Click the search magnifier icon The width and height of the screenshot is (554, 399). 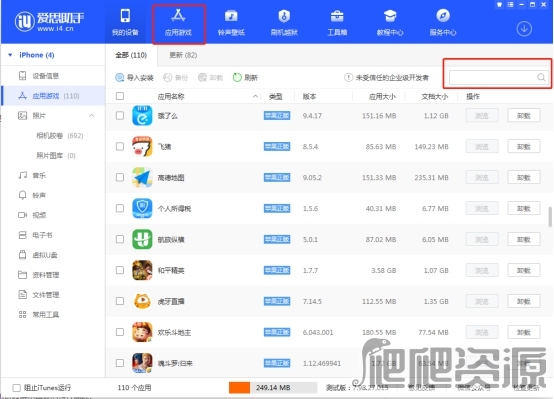point(541,77)
